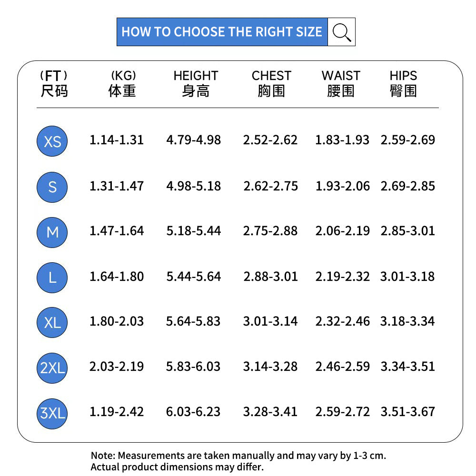The image size is (476, 476).
Task: Click the CHEST column header
Action: (271, 83)
